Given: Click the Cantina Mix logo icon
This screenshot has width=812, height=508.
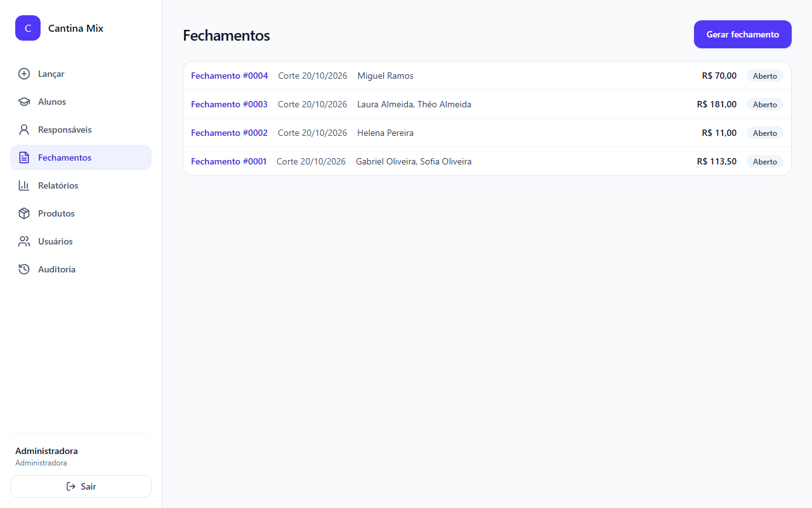Looking at the screenshot, I should (28, 28).
